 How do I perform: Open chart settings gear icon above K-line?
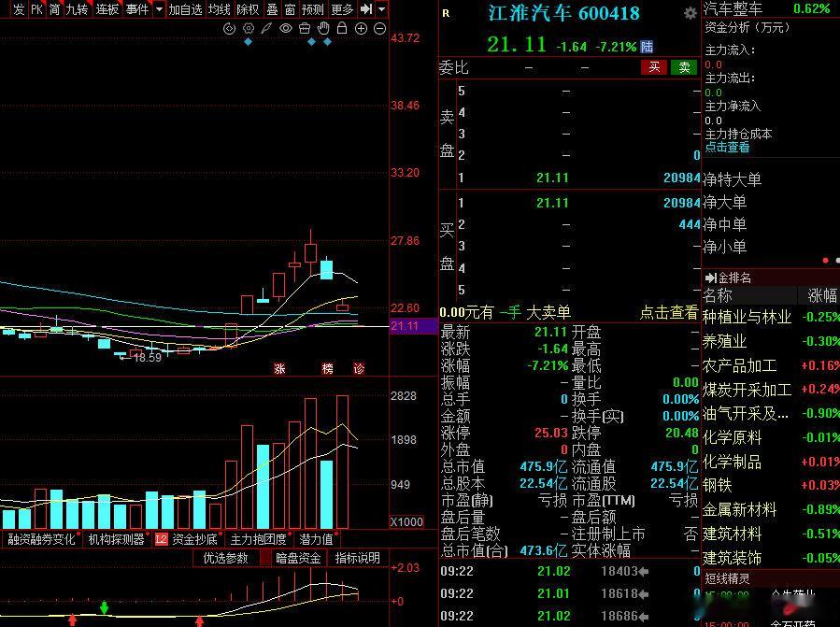[x=248, y=29]
